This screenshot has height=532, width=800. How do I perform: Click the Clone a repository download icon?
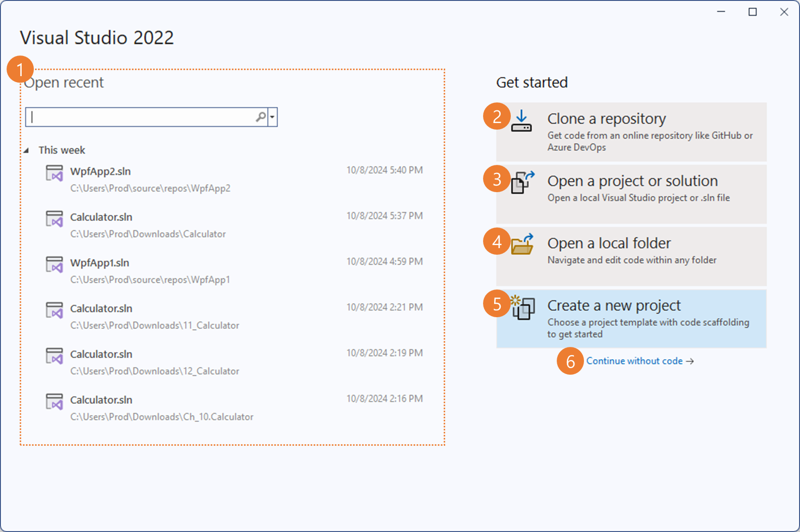tap(521, 122)
